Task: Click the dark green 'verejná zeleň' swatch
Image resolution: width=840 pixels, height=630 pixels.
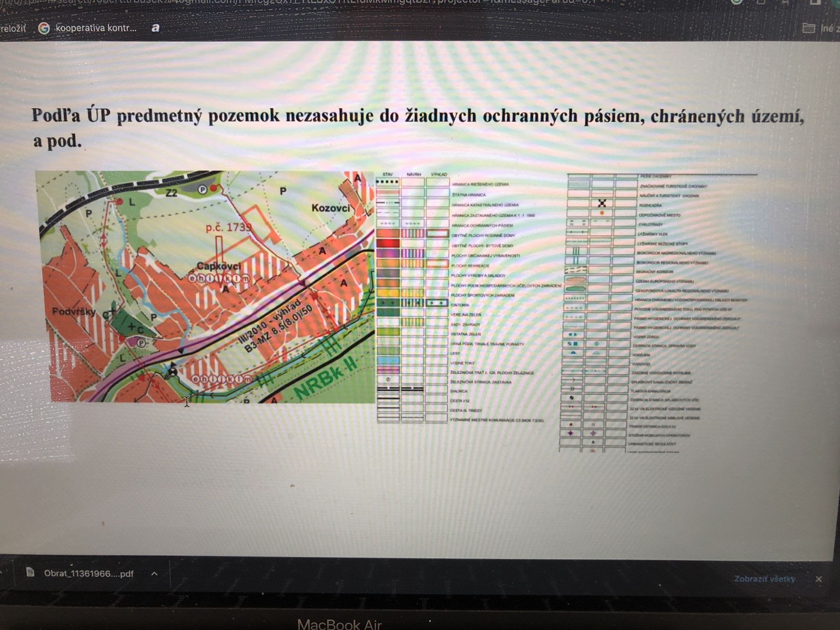Action: (388, 312)
